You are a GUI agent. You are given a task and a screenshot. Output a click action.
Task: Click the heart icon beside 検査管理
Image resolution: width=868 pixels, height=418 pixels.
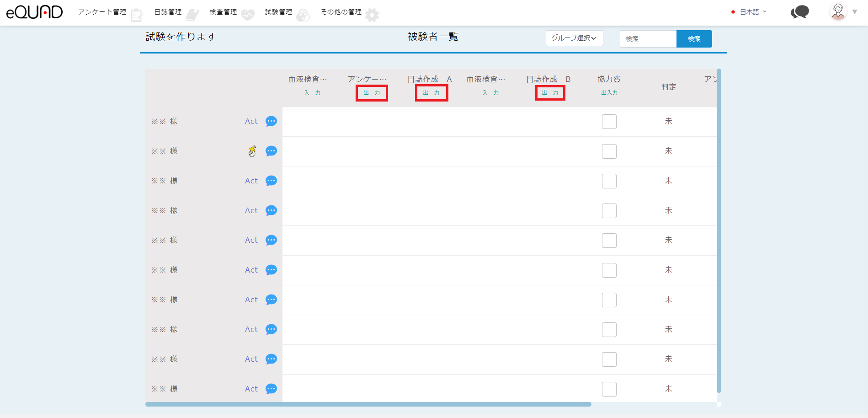pyautogui.click(x=248, y=15)
